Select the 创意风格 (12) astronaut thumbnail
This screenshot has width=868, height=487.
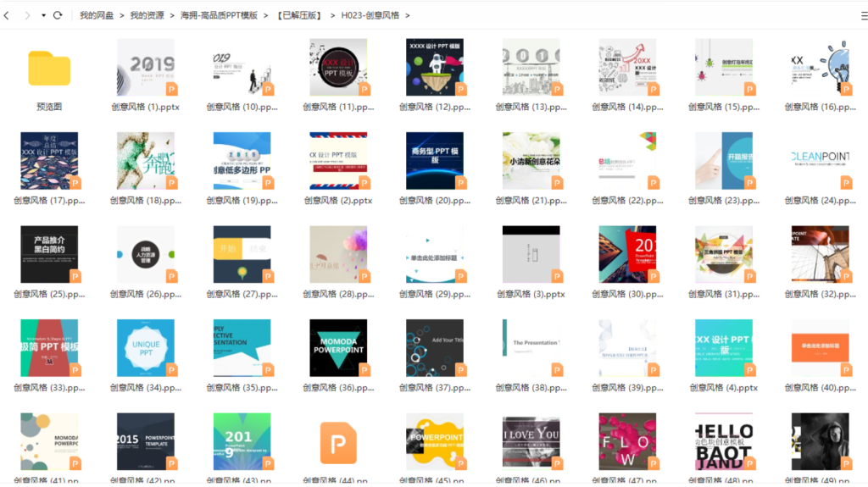click(435, 67)
